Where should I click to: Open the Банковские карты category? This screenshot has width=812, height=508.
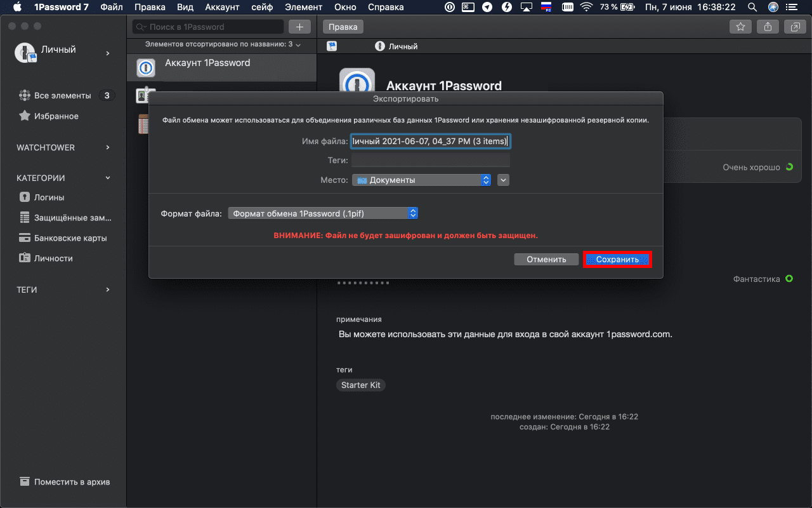point(70,238)
